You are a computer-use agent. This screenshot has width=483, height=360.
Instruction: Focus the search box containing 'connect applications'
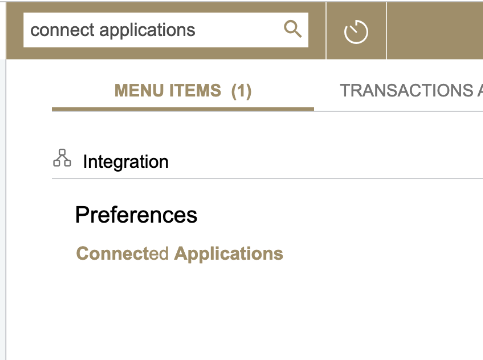166,30
